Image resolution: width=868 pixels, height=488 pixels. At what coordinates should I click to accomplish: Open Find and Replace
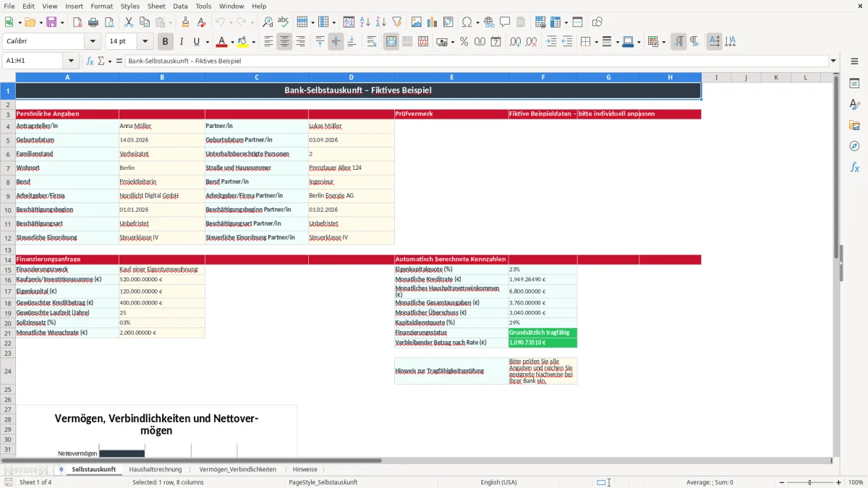(268, 22)
